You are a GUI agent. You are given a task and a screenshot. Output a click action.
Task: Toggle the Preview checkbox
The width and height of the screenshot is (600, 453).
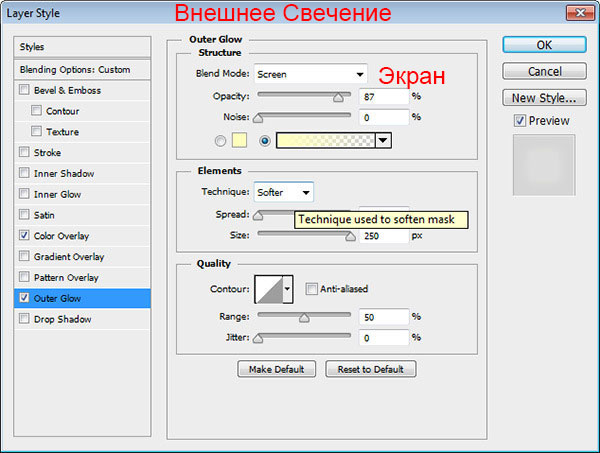click(520, 121)
